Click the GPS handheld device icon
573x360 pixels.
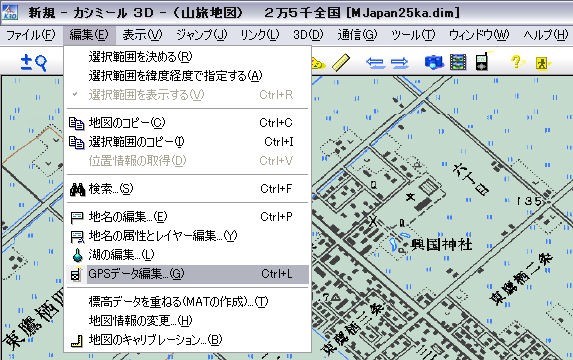(x=482, y=62)
